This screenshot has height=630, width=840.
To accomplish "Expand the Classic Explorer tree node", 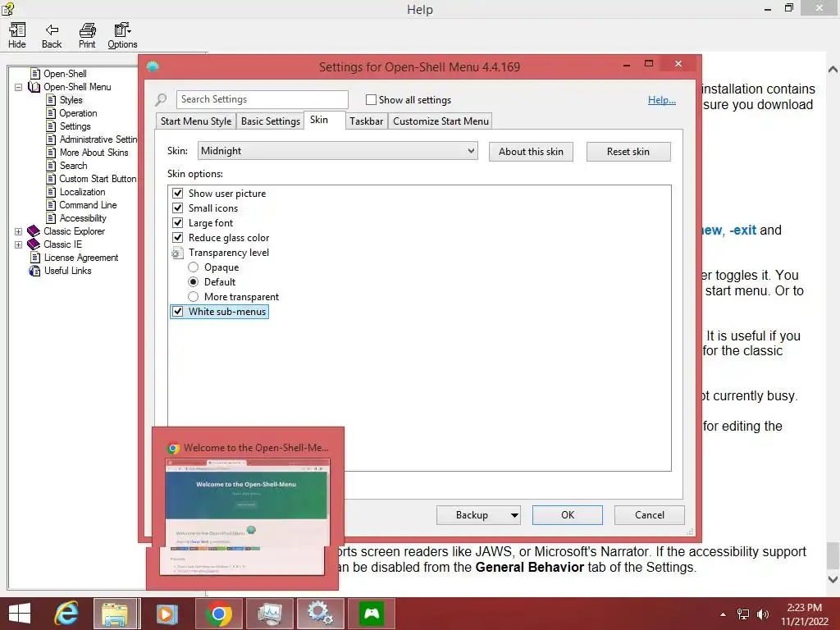I will click(18, 231).
